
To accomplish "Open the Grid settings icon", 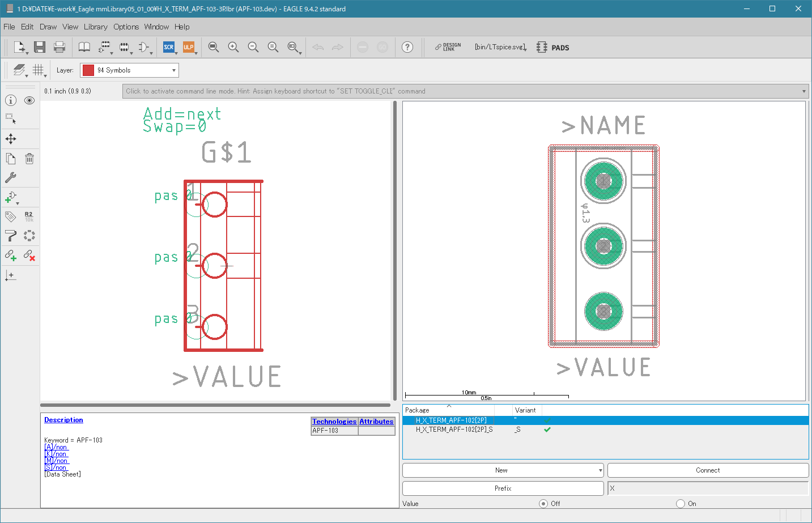I will click(39, 70).
